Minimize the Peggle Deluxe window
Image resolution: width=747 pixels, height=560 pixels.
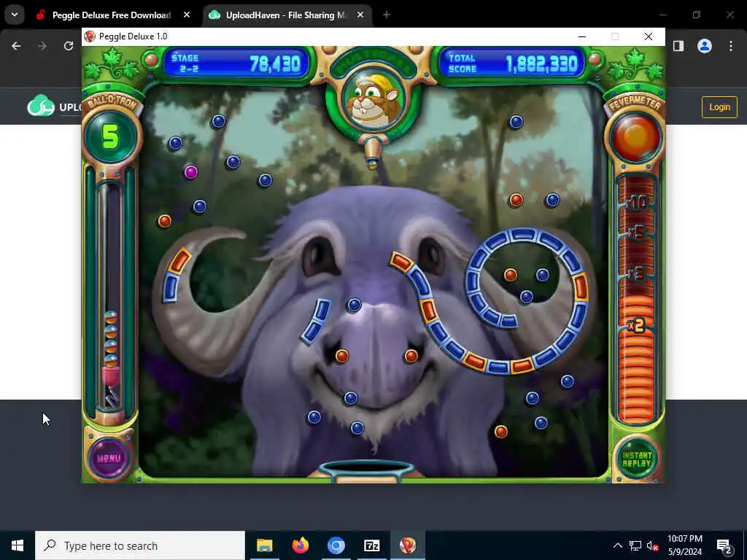click(581, 36)
